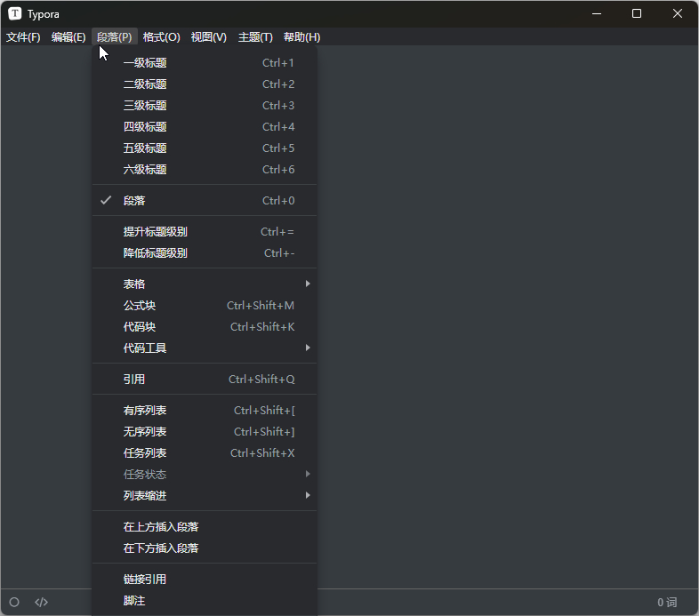Click the 0 词 word count
This screenshot has width=699, height=616.
pos(667,603)
